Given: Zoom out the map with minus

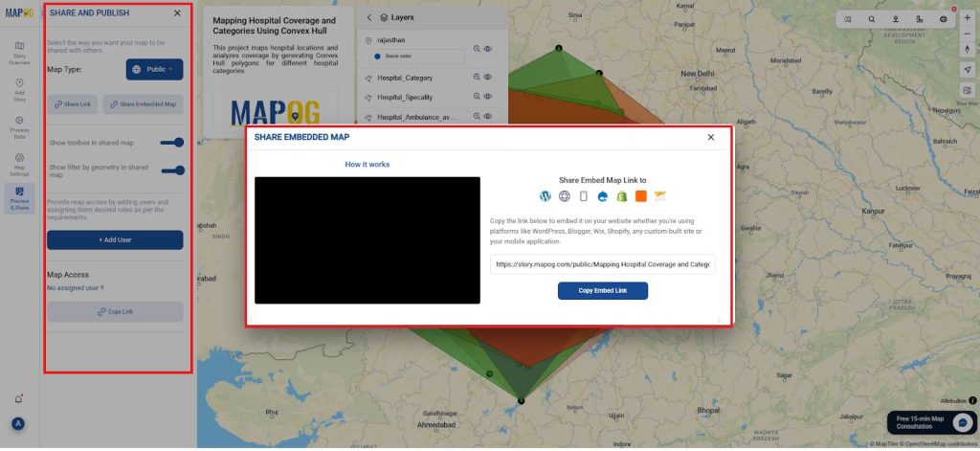Looking at the screenshot, I should 968,33.
